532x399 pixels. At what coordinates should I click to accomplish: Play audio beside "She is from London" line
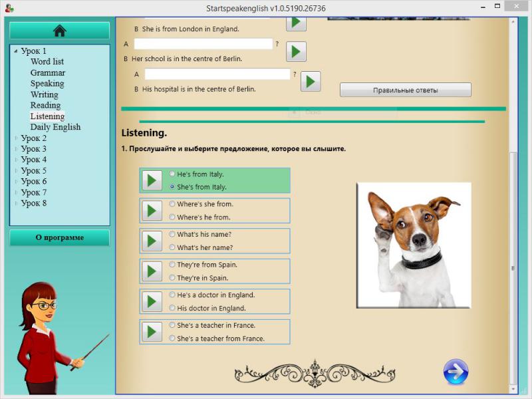296,23
